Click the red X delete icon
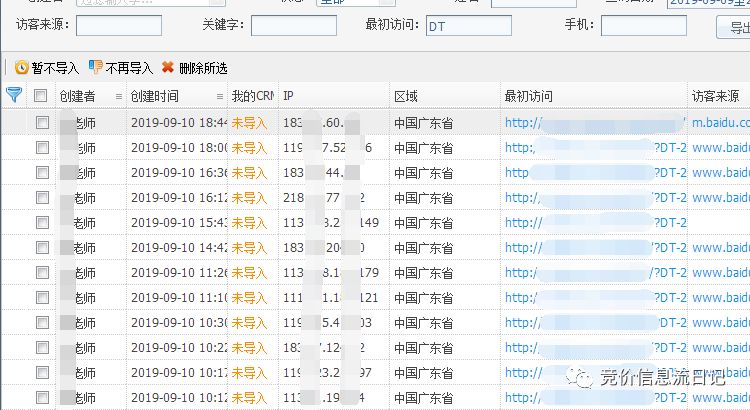This screenshot has width=750, height=410. coord(167,67)
